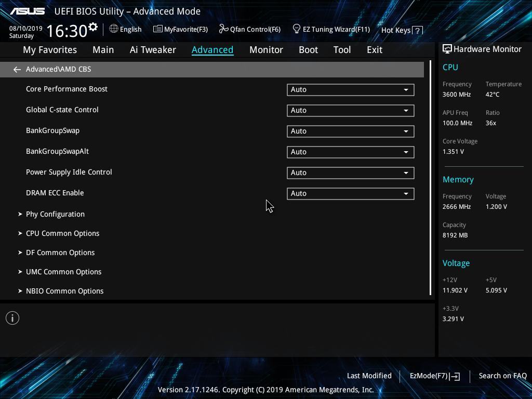Expand Phy Configuration submenu
Image resolution: width=532 pixels, height=399 pixels.
pyautogui.click(x=55, y=214)
